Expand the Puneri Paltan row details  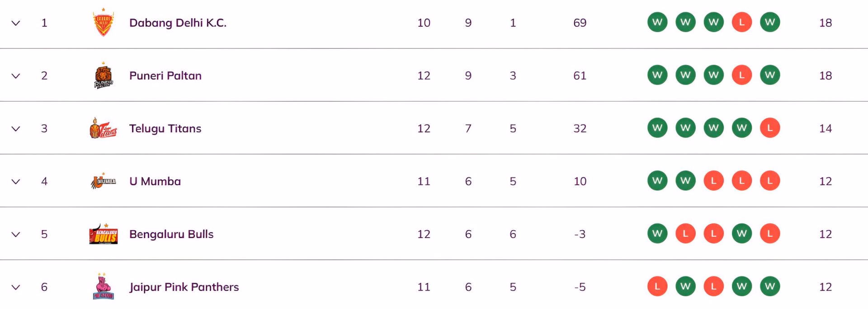click(x=16, y=76)
